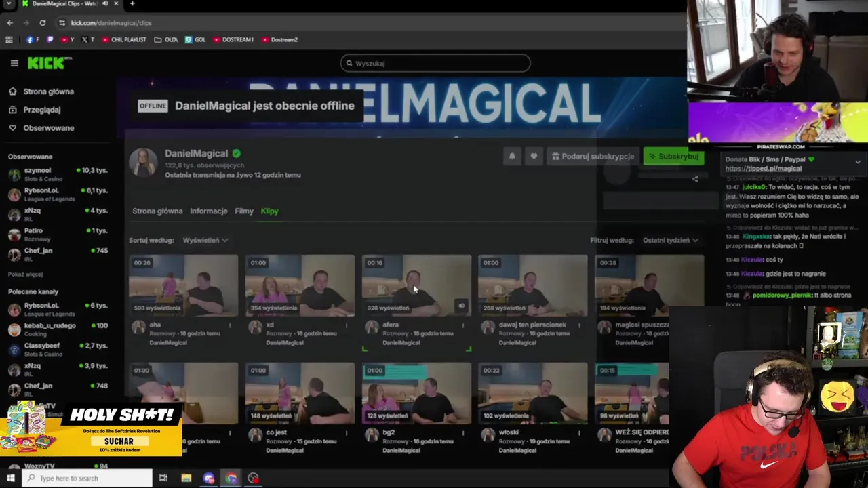Click the share icon below Subskrybuj
This screenshot has width=868, height=488.
694,179
